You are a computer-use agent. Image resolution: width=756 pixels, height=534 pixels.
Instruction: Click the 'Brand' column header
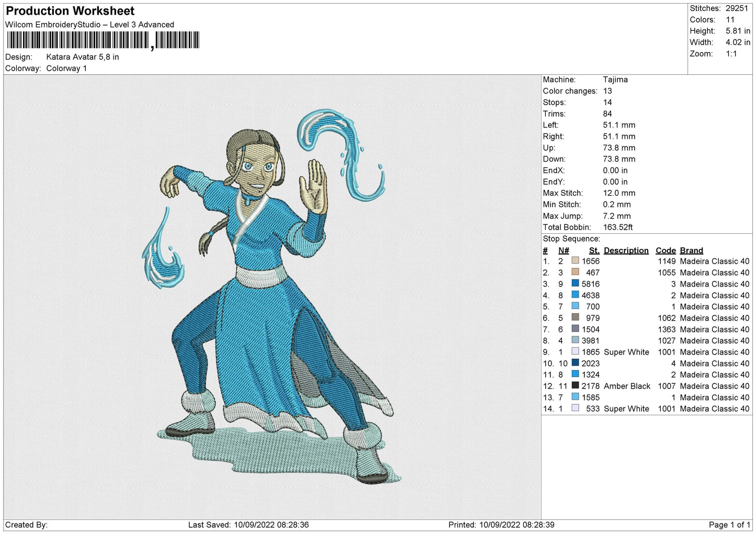692,251
